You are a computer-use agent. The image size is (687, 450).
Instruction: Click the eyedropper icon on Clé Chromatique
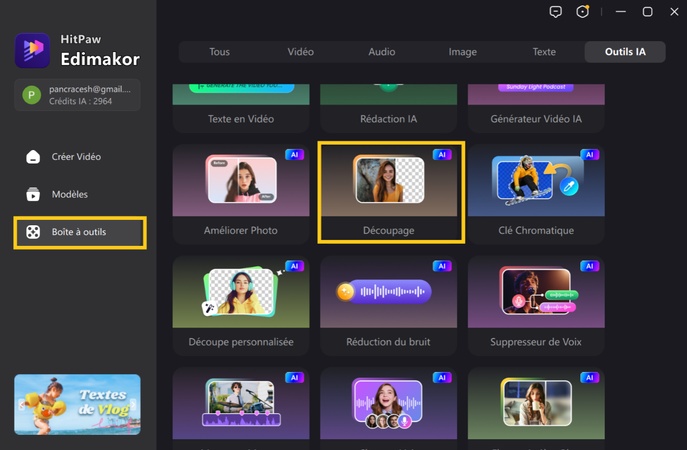point(569,187)
